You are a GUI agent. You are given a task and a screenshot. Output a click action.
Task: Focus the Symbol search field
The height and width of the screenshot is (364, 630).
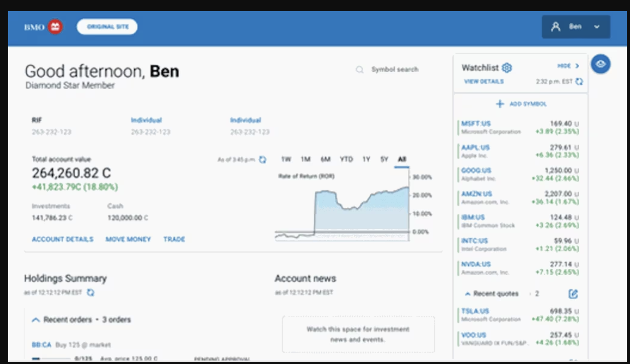pyautogui.click(x=395, y=69)
